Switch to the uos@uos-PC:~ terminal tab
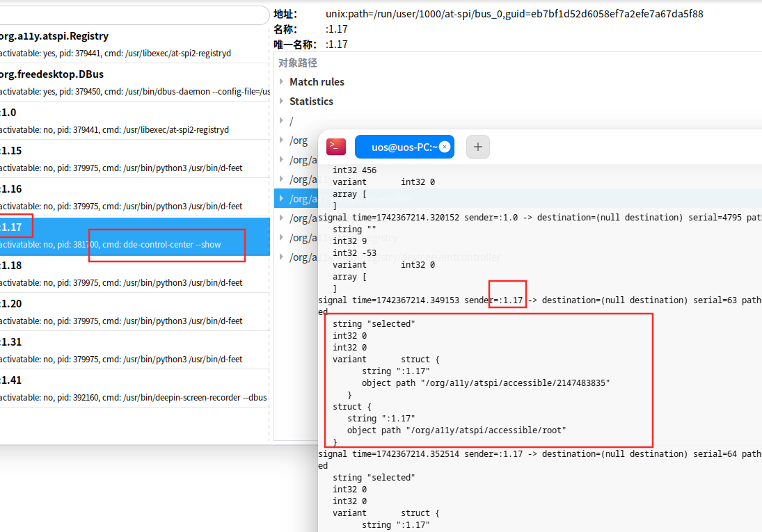Image resolution: width=762 pixels, height=532 pixels. coord(404,147)
